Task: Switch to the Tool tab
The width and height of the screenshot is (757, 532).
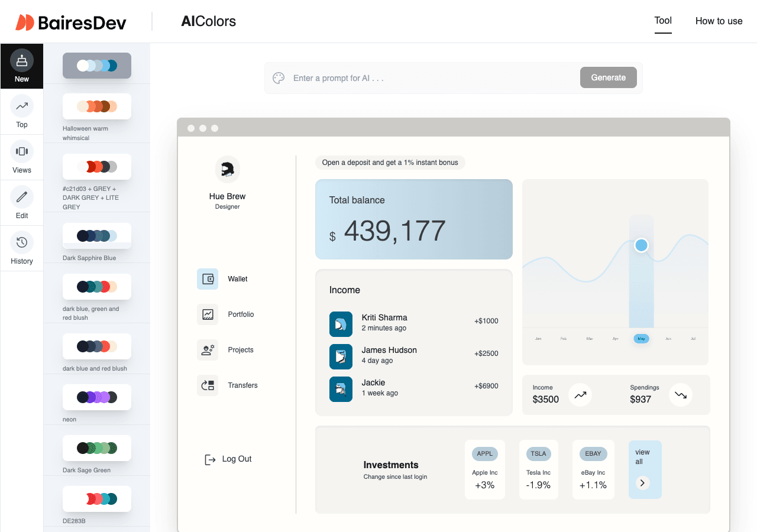Action: [663, 21]
